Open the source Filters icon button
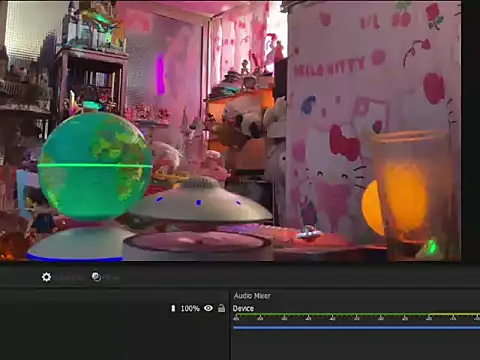The image size is (480, 360). point(96,277)
